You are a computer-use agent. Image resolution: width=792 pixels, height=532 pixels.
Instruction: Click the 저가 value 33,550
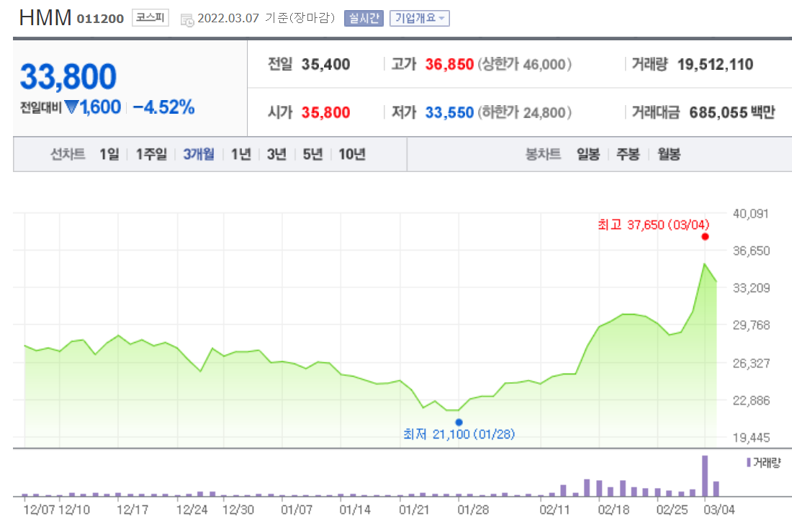click(x=449, y=112)
